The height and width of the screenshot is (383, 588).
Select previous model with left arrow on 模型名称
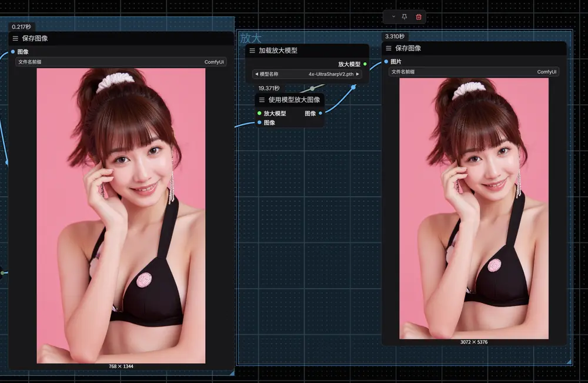click(x=256, y=74)
